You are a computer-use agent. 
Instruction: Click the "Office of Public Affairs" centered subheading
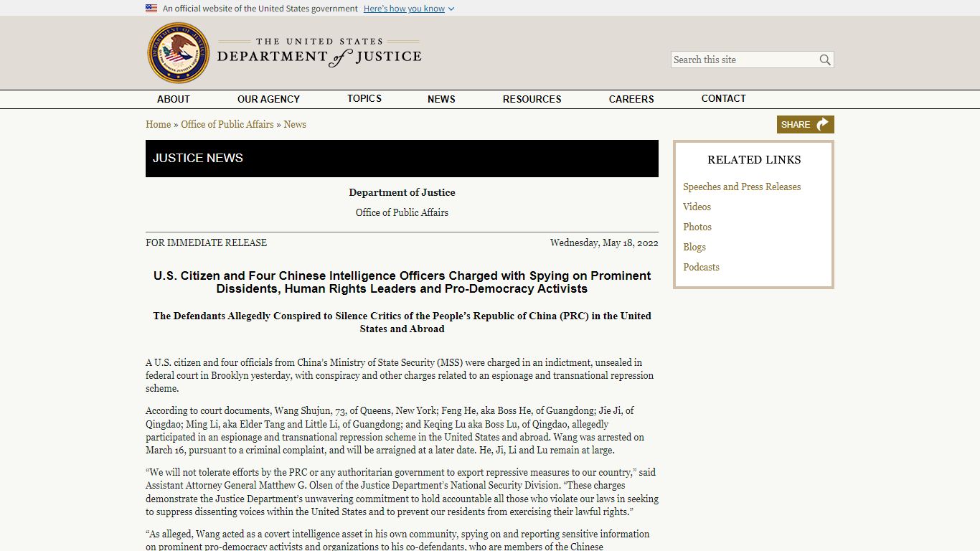pos(402,212)
